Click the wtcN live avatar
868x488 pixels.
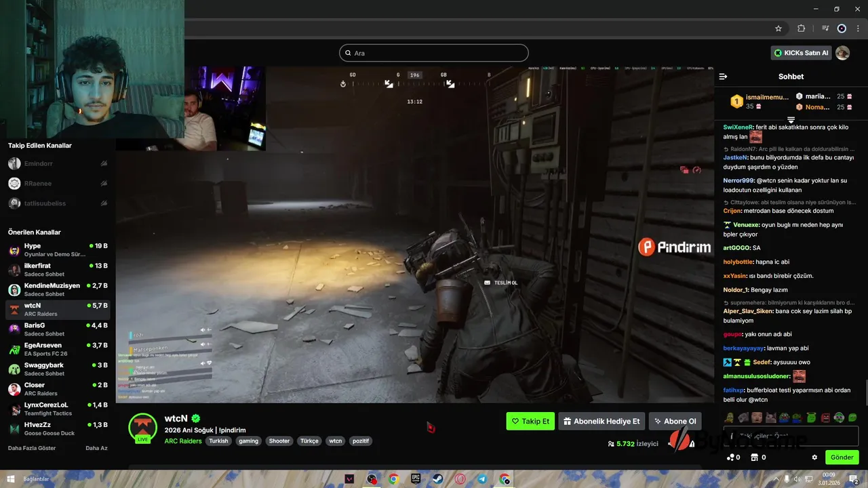[143, 428]
